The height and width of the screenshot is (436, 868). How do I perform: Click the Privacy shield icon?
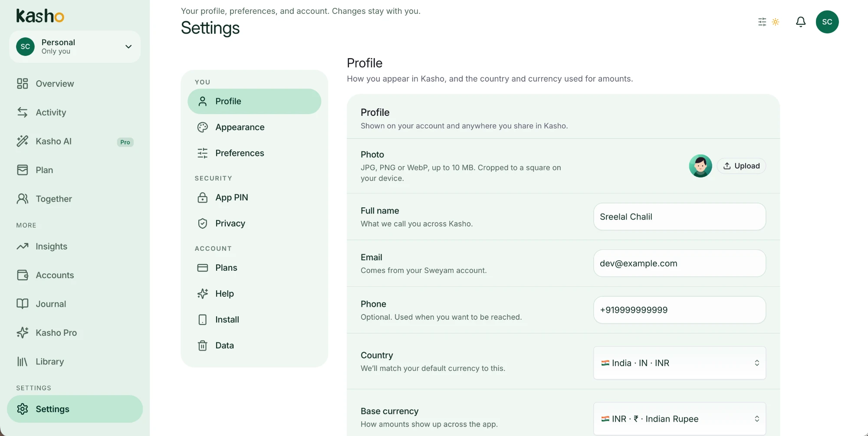203,223
